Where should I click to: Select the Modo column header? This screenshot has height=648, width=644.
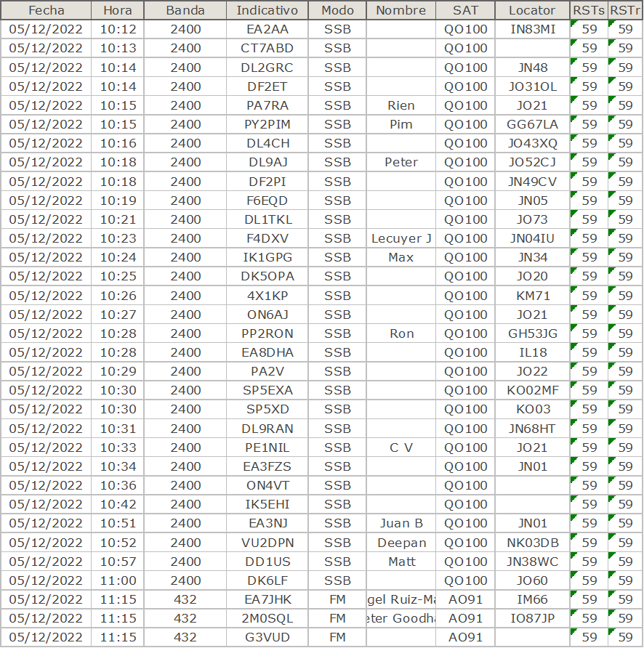[x=337, y=10]
